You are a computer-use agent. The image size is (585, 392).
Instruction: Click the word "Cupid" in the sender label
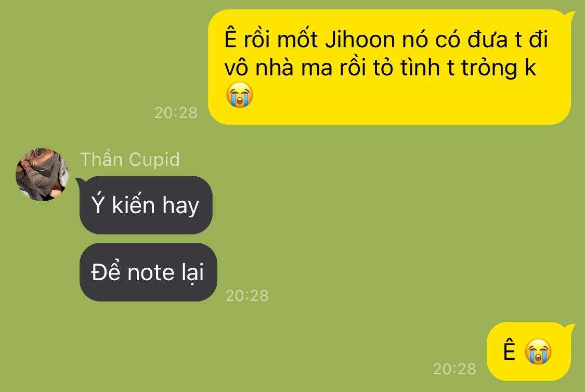(154, 160)
